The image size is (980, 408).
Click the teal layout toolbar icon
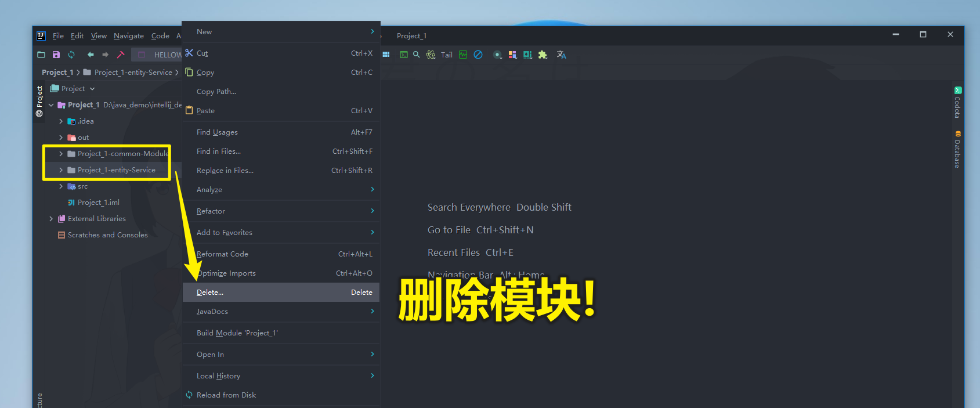(x=527, y=55)
